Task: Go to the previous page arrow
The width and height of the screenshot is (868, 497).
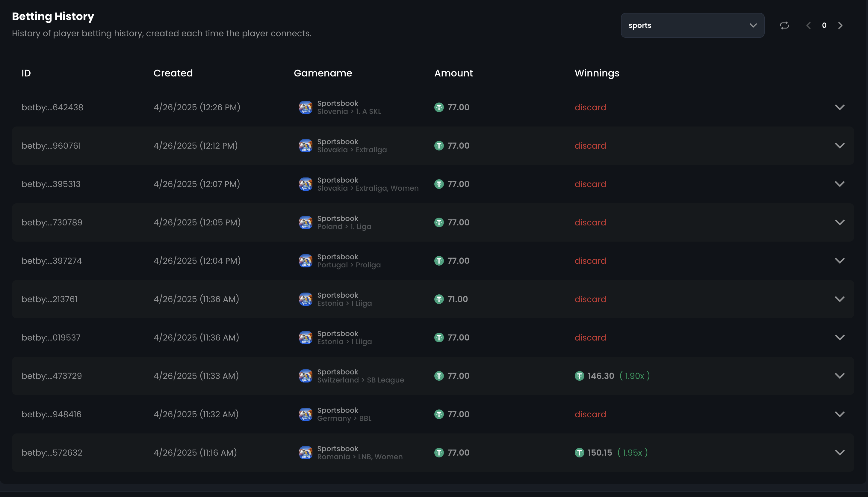Action: click(808, 25)
